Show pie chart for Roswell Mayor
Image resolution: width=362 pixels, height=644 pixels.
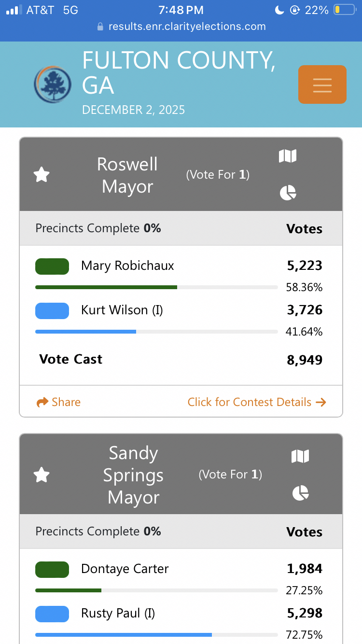coord(288,193)
